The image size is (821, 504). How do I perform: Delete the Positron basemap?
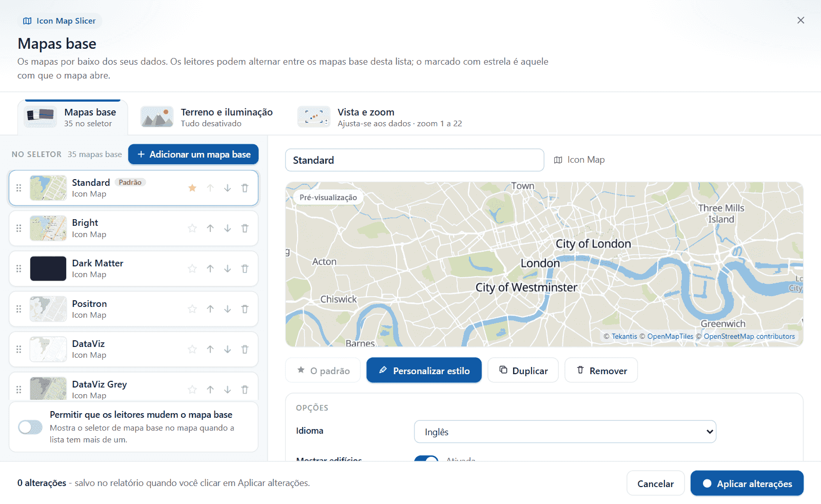click(x=245, y=309)
